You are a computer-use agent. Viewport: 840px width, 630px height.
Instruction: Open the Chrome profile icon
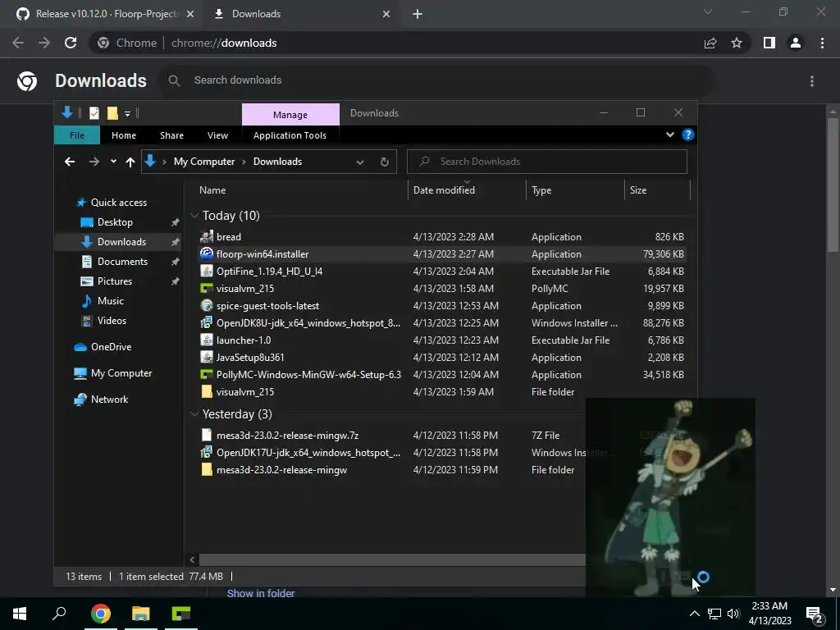point(796,43)
